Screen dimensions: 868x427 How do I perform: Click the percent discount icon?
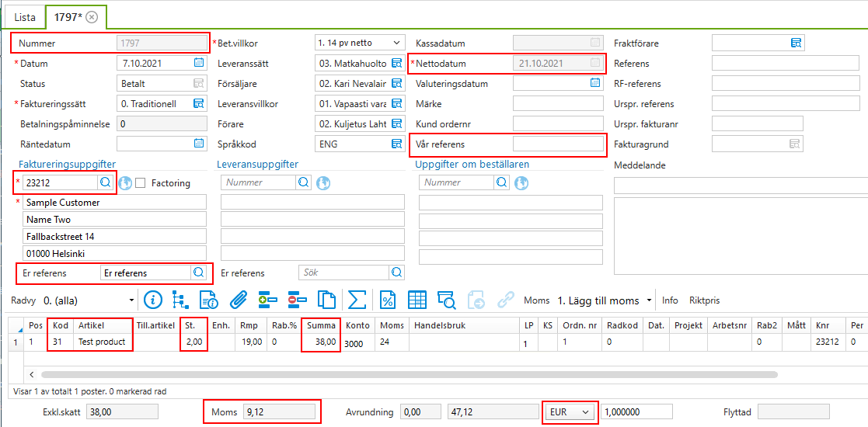[x=387, y=300]
